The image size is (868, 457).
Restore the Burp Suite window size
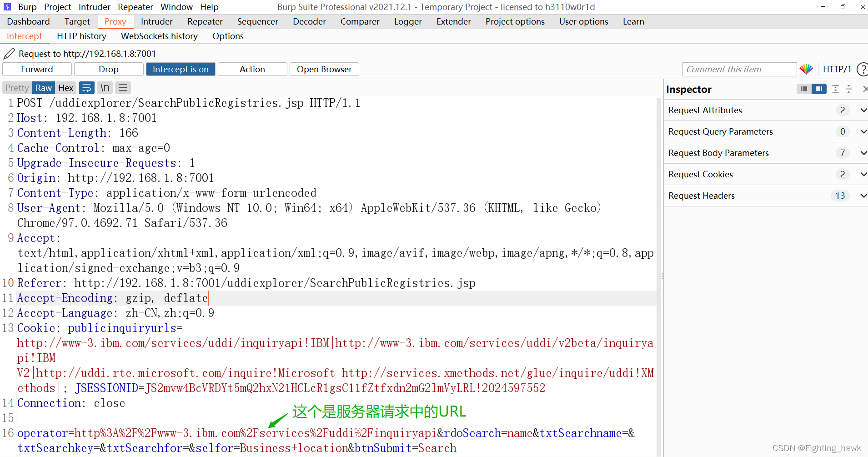(843, 7)
